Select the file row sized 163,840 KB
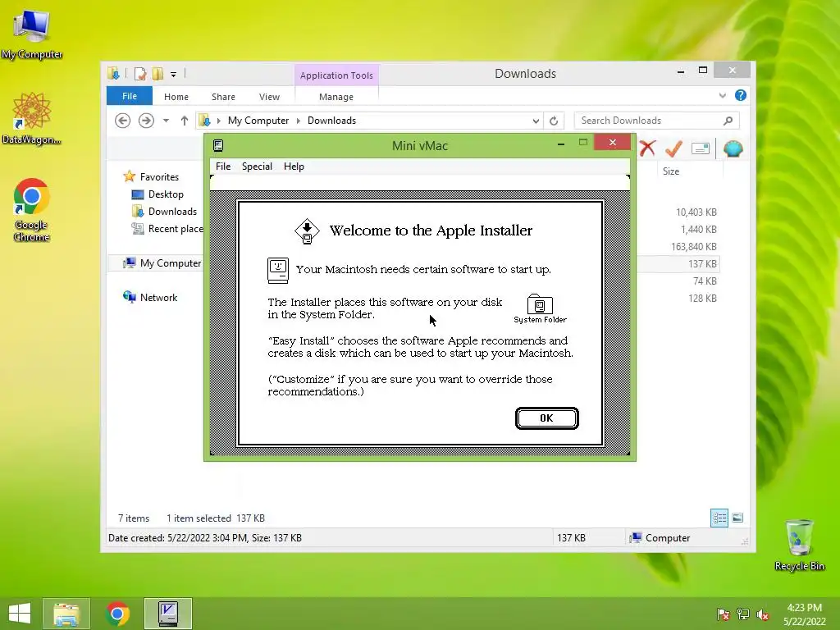The height and width of the screenshot is (630, 840). (678, 246)
